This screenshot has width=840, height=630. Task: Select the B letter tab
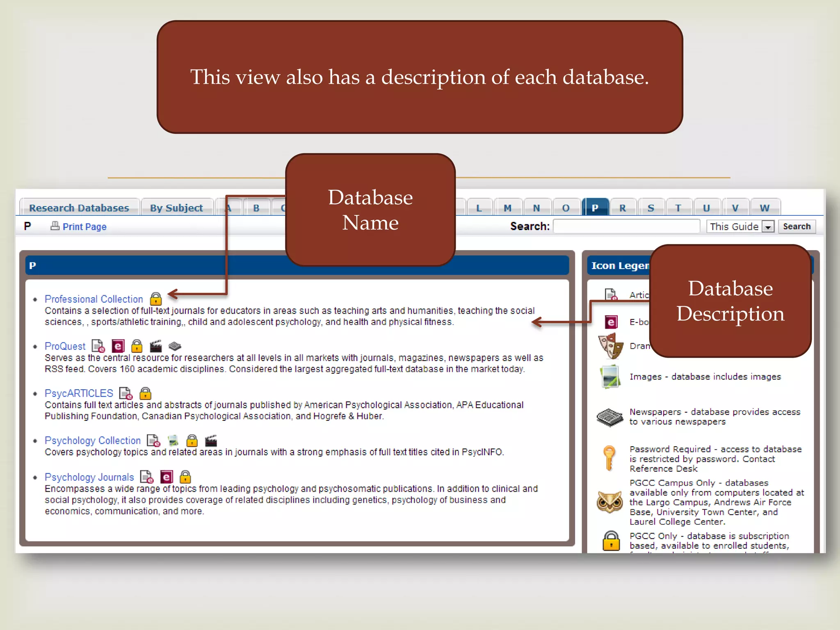pos(256,208)
